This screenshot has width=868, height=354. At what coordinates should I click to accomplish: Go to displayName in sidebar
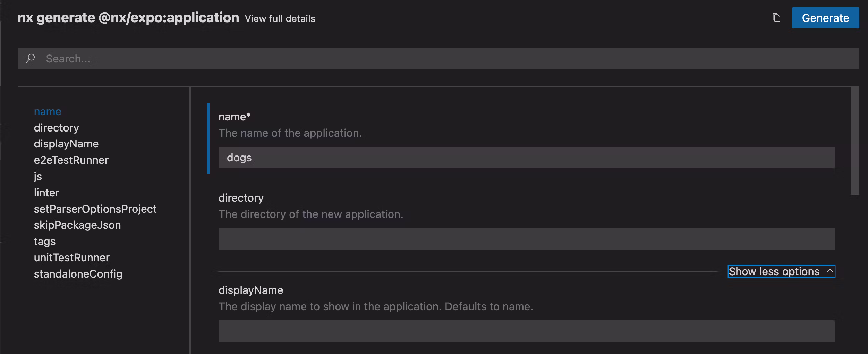(66, 144)
